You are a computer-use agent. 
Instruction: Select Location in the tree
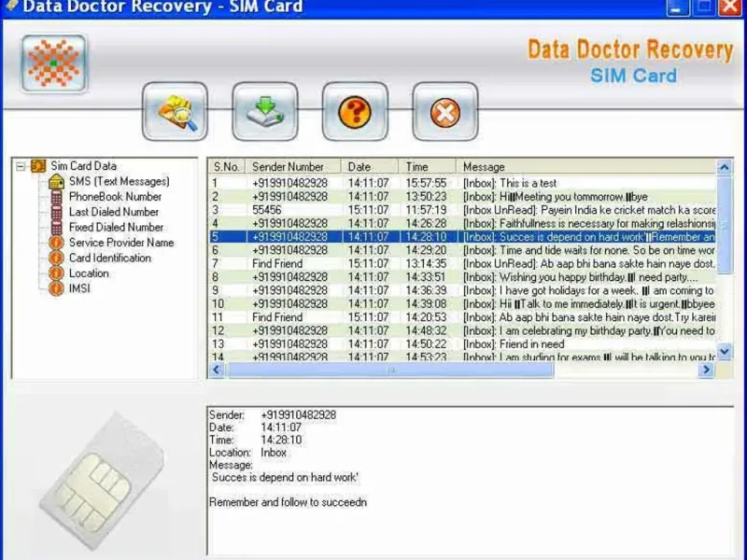pyautogui.click(x=89, y=273)
